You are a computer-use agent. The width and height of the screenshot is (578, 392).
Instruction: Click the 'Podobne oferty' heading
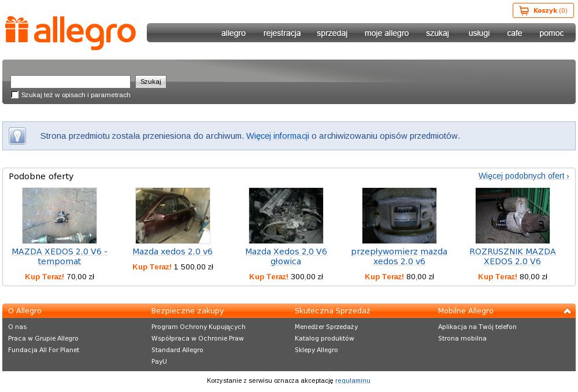pos(41,176)
